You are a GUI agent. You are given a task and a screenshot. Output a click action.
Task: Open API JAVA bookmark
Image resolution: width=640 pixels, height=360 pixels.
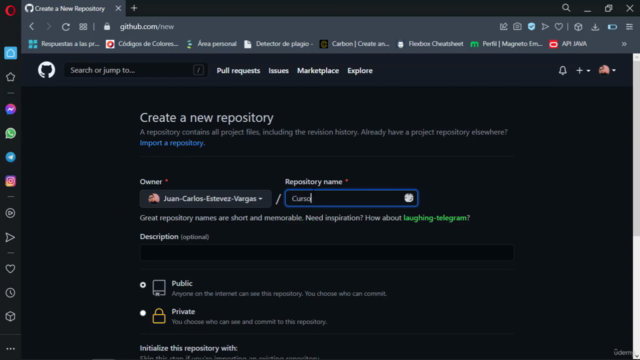[x=568, y=44]
